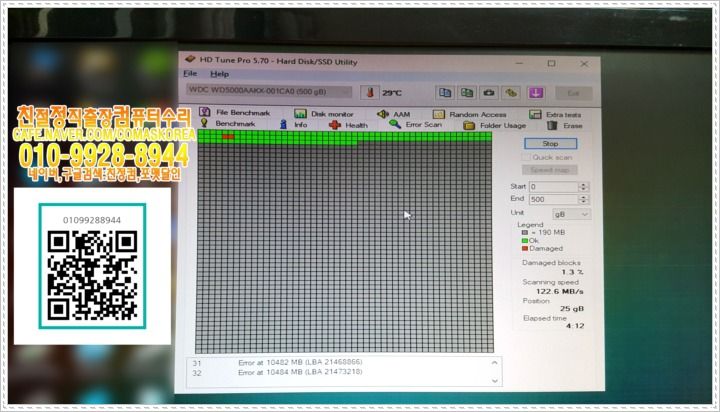
Task: Close the HD Tune Pro window
Action: [x=584, y=64]
